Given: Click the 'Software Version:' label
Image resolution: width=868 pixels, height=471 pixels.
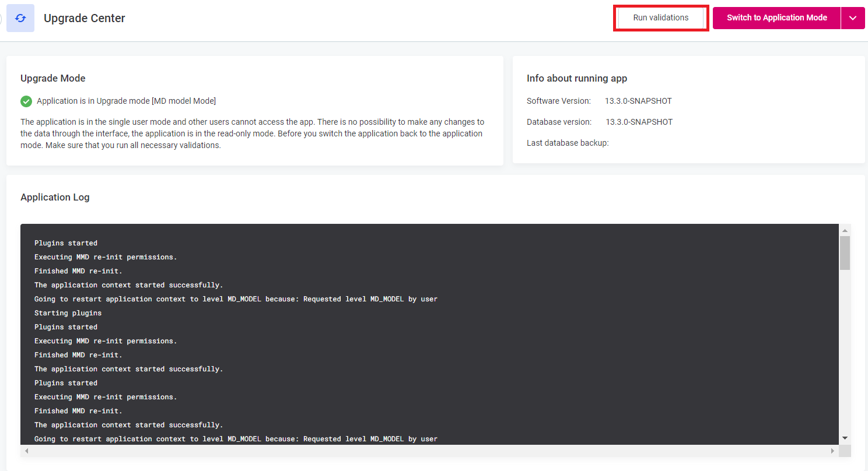Looking at the screenshot, I should coord(559,101).
